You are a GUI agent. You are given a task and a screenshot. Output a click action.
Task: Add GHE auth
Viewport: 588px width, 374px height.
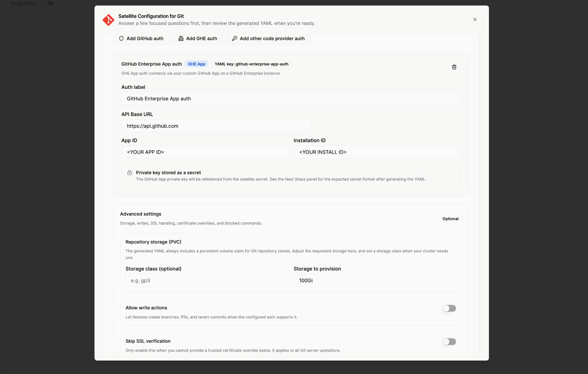pos(198,39)
